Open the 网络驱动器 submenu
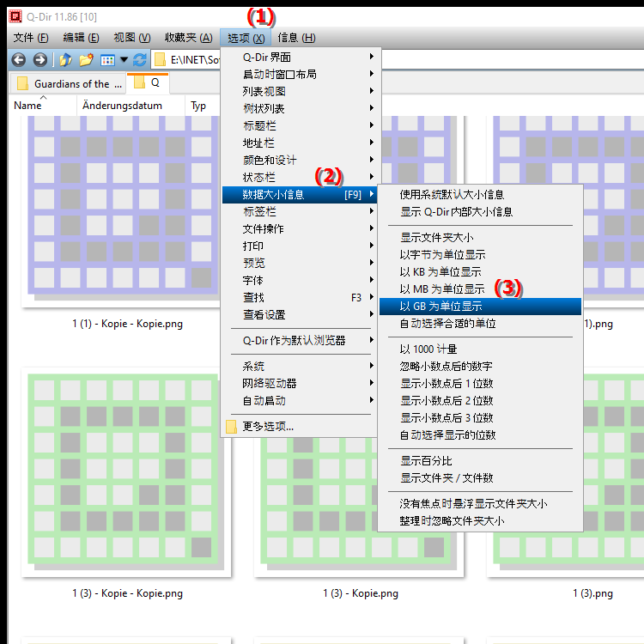The width and height of the screenshot is (644, 644). [x=301, y=384]
